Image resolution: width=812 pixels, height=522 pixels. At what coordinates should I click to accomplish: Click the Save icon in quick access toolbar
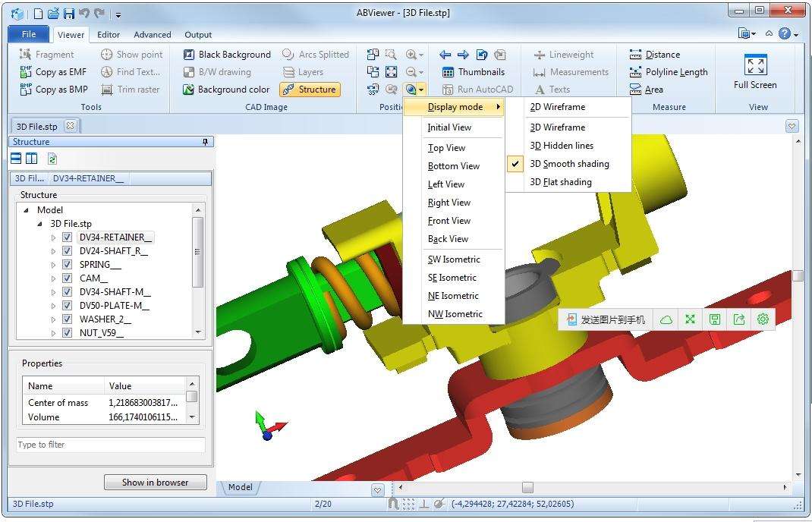pyautogui.click(x=68, y=14)
